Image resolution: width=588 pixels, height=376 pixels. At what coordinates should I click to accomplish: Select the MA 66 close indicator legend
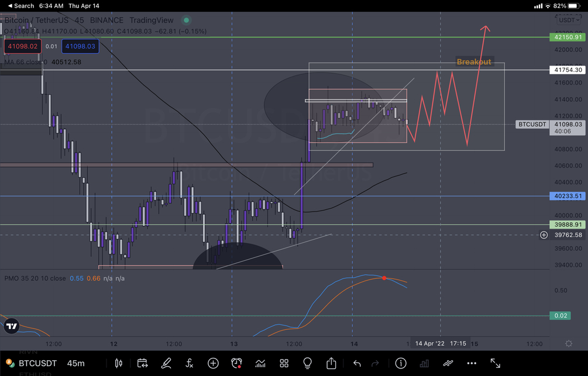click(26, 62)
